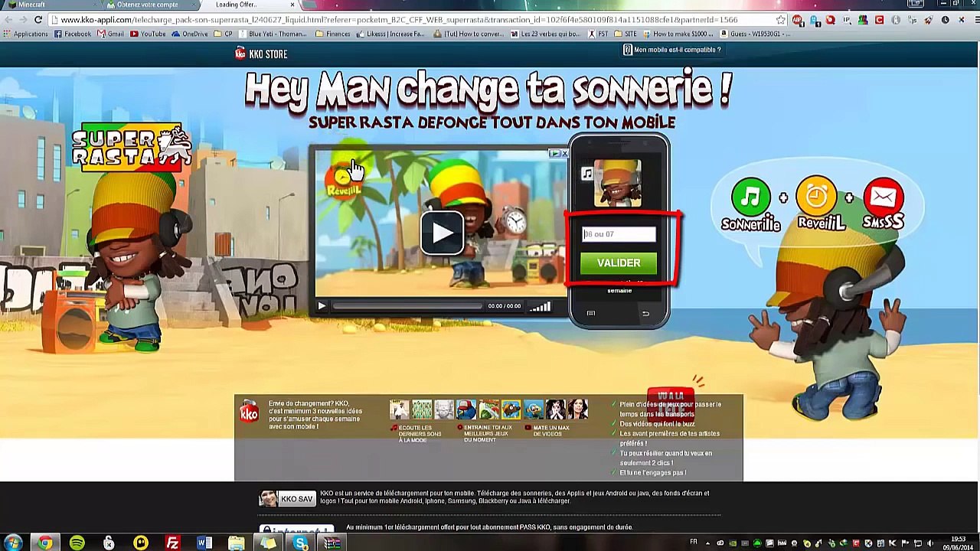Open the green pattern thumbnail
This screenshot has width=980, height=551.
[x=422, y=409]
